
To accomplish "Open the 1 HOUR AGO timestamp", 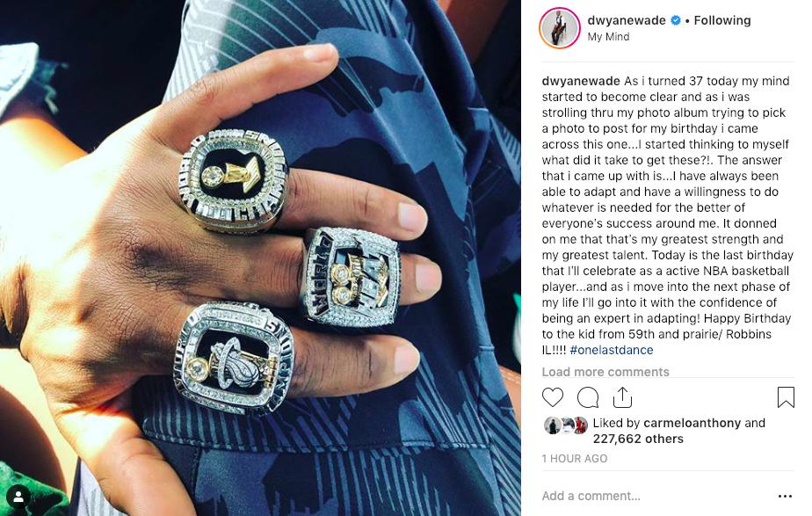I will pyautogui.click(x=575, y=459).
